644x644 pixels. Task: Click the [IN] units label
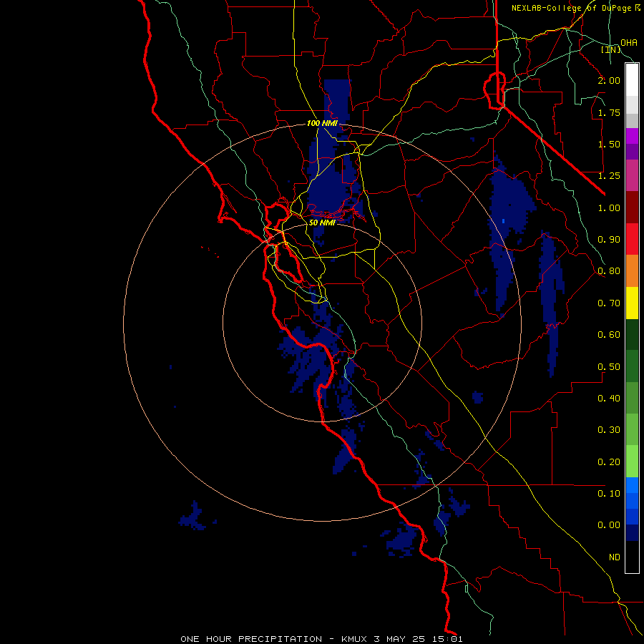611,49
